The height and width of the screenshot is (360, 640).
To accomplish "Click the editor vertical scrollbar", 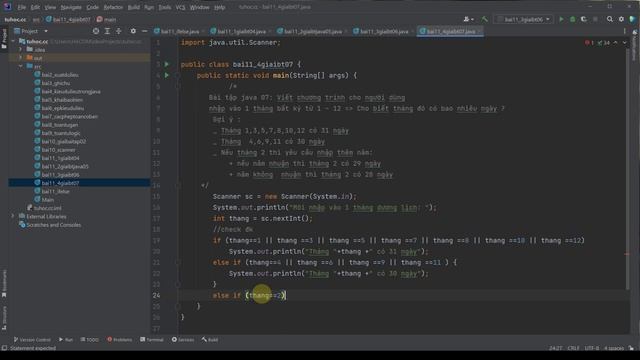I will click(627, 168).
